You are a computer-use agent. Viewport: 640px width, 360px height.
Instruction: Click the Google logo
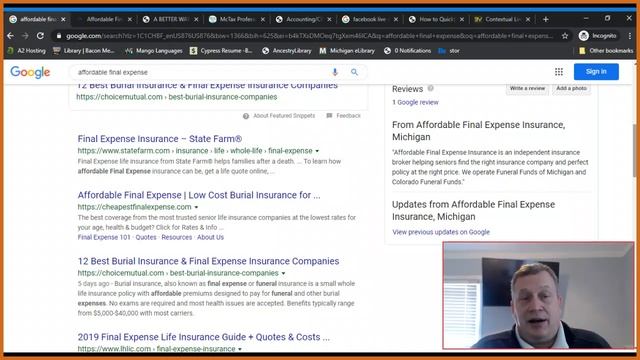[30, 72]
